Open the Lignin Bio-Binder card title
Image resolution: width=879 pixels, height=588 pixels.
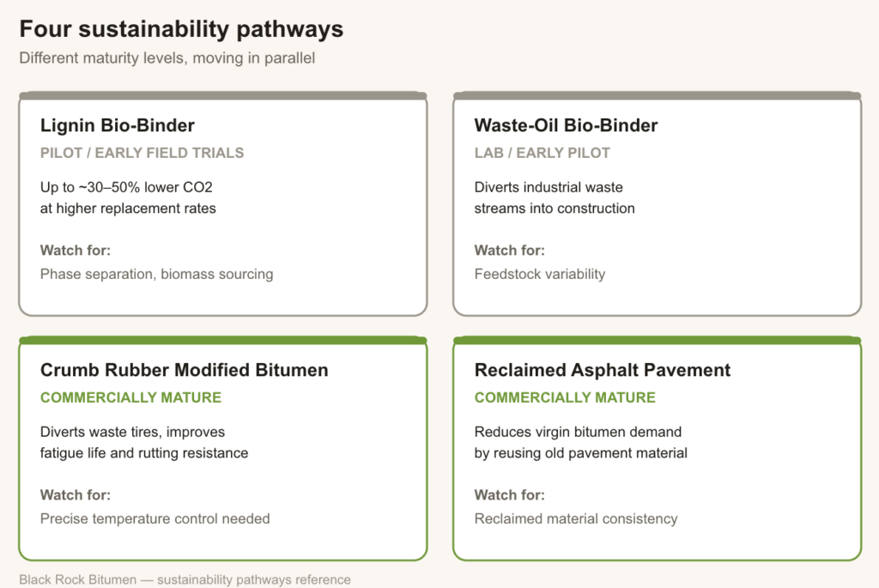coord(117,125)
